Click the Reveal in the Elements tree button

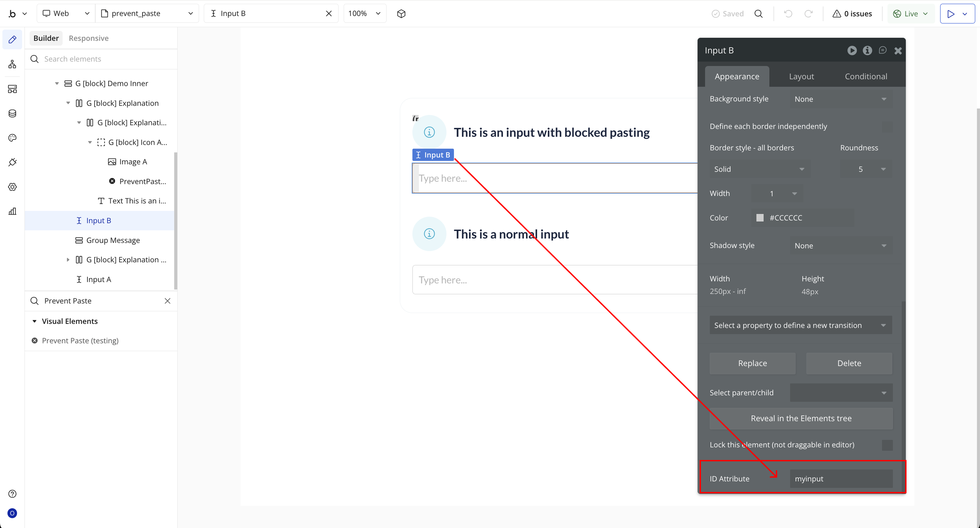(x=801, y=418)
